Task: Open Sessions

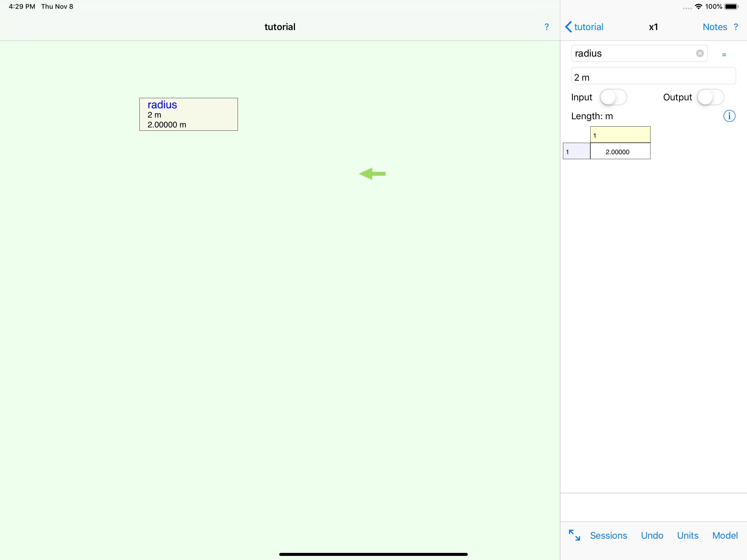Action: point(608,536)
